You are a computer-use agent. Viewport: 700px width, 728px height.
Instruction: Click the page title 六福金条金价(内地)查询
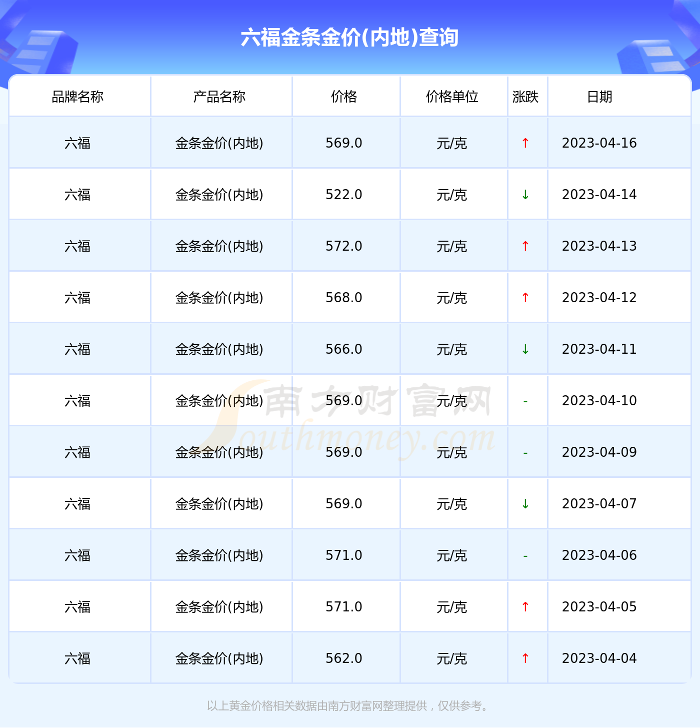349,38
